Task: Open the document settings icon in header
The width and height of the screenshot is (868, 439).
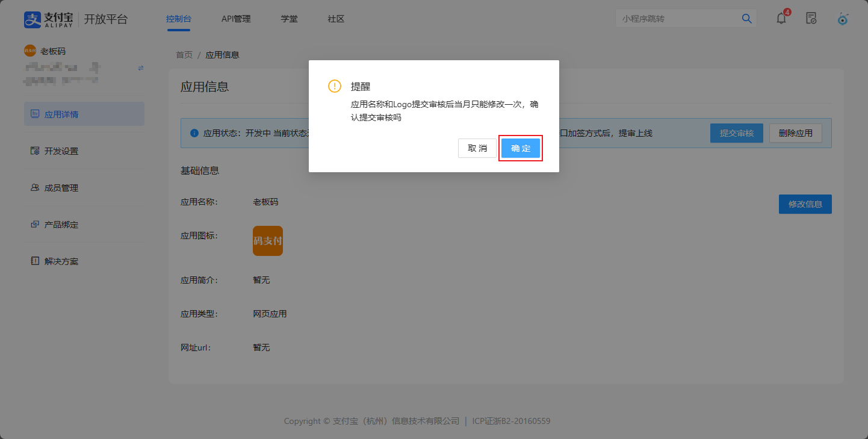Action: 811,18
